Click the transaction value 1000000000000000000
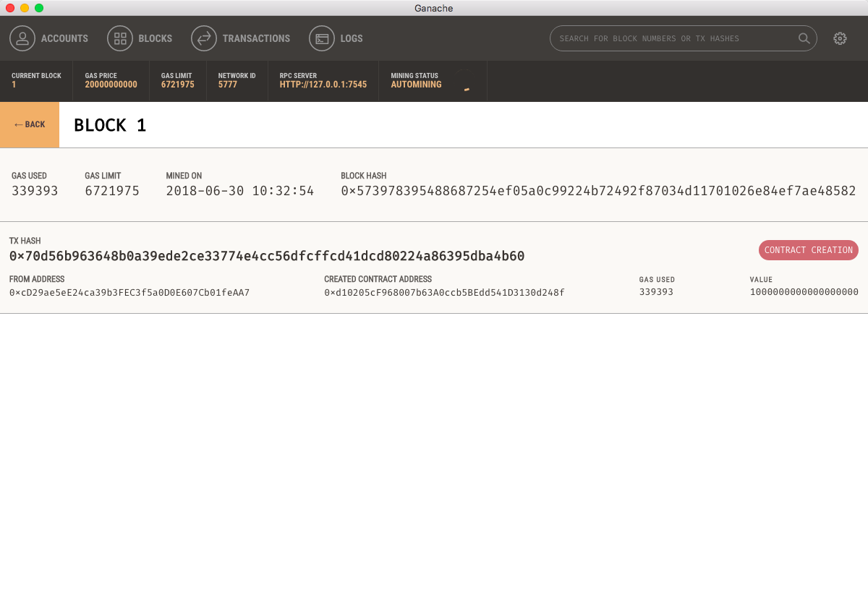868x616 pixels. pos(804,292)
